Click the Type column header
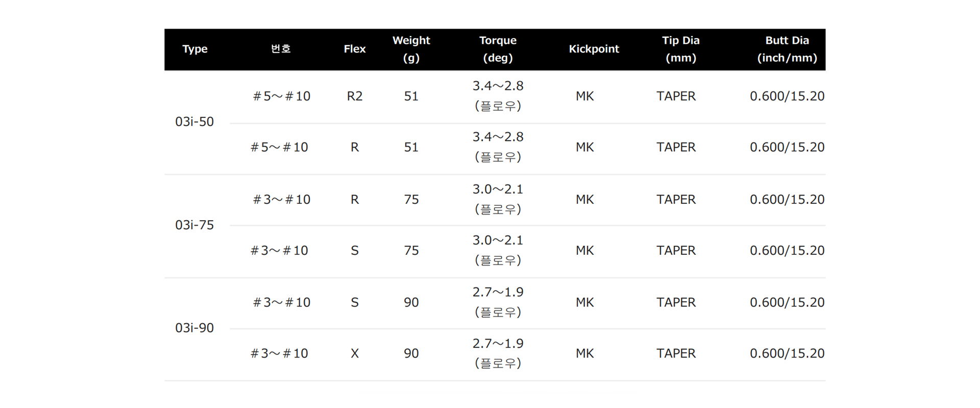 [x=195, y=49]
